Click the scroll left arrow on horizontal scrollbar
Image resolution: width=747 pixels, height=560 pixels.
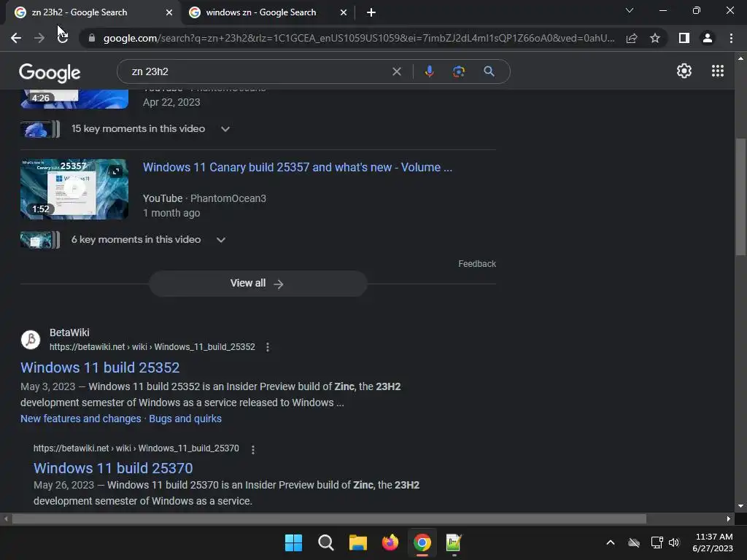pos(6,518)
